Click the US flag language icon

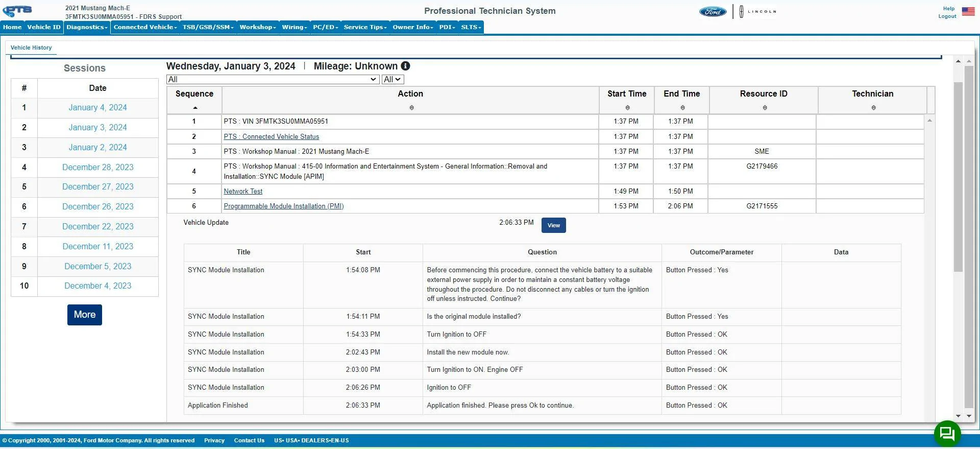pos(968,11)
